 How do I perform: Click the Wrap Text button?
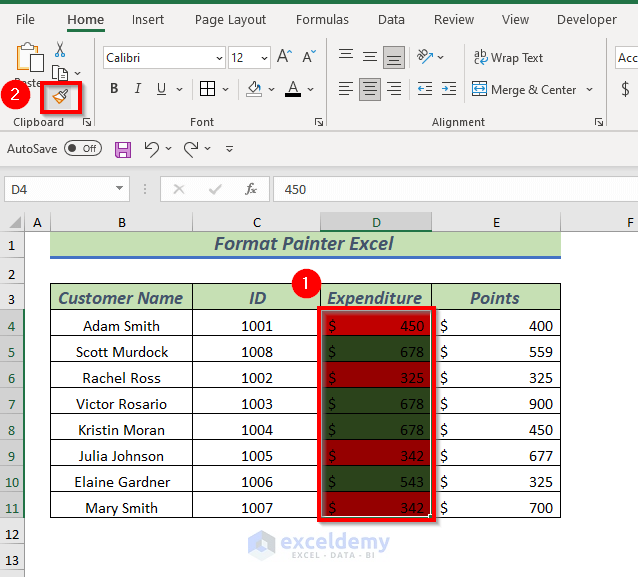coord(508,58)
